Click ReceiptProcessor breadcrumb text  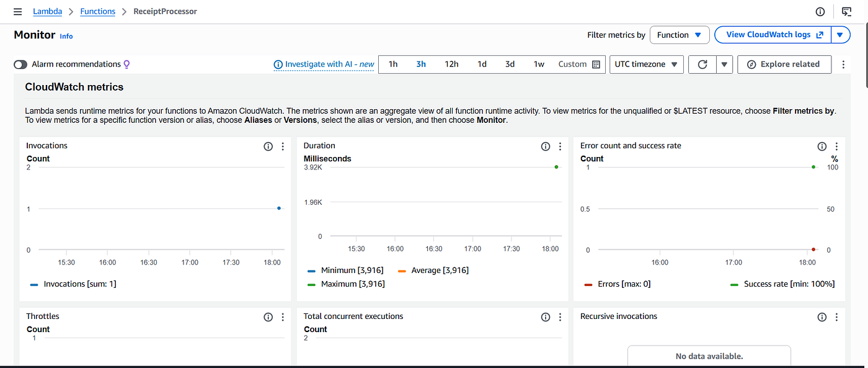coord(166,11)
